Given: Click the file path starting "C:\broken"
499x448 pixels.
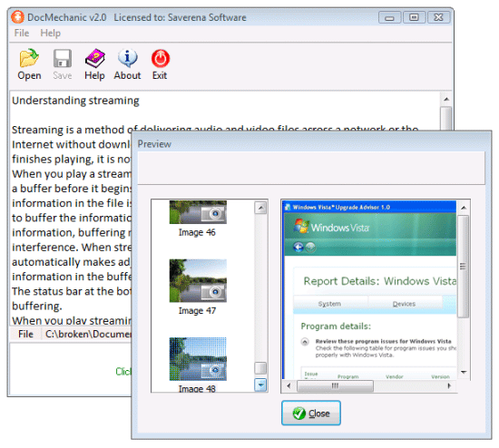Looking at the screenshot, I should pos(88,334).
